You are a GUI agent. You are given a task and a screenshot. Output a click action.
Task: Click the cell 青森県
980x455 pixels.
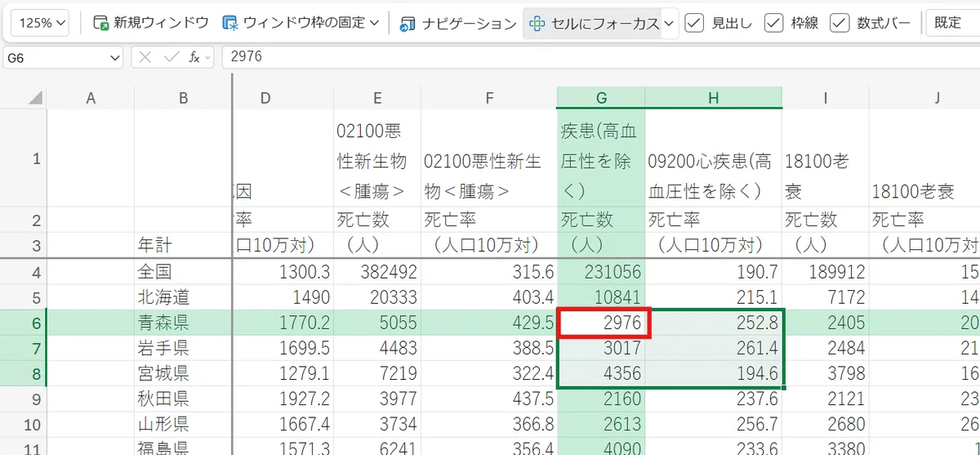tap(183, 323)
